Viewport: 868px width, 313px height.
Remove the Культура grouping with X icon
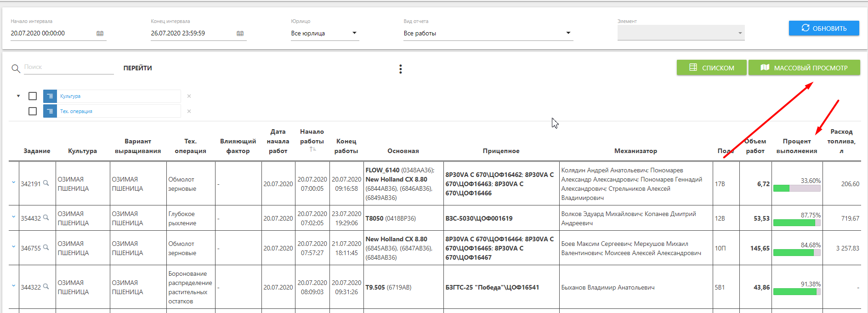(189, 96)
